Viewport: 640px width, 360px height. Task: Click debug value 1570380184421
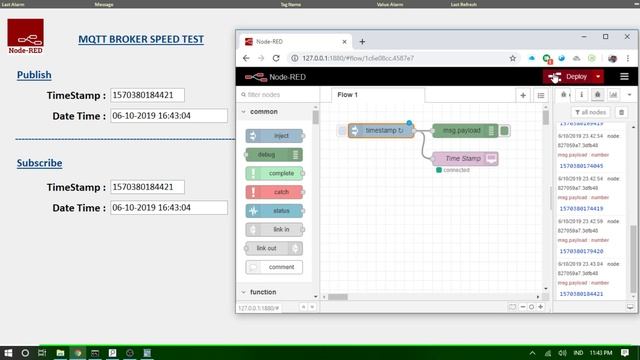point(581,294)
